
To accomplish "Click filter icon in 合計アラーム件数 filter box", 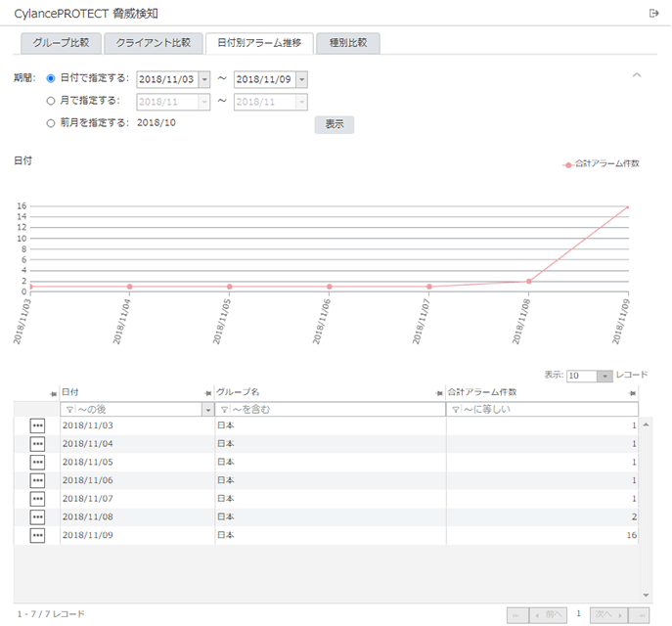I will coord(454,409).
